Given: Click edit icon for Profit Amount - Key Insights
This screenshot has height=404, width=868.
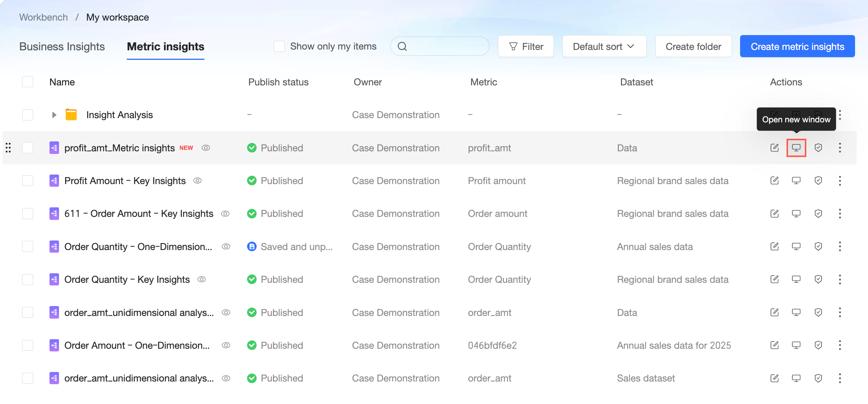Looking at the screenshot, I should pos(774,181).
